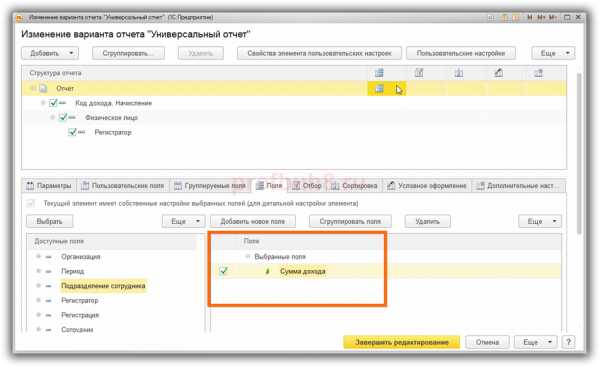The width and height of the screenshot is (600, 367).
Task: Open the Еще menu beside Удалить in fields
Action: point(540,221)
